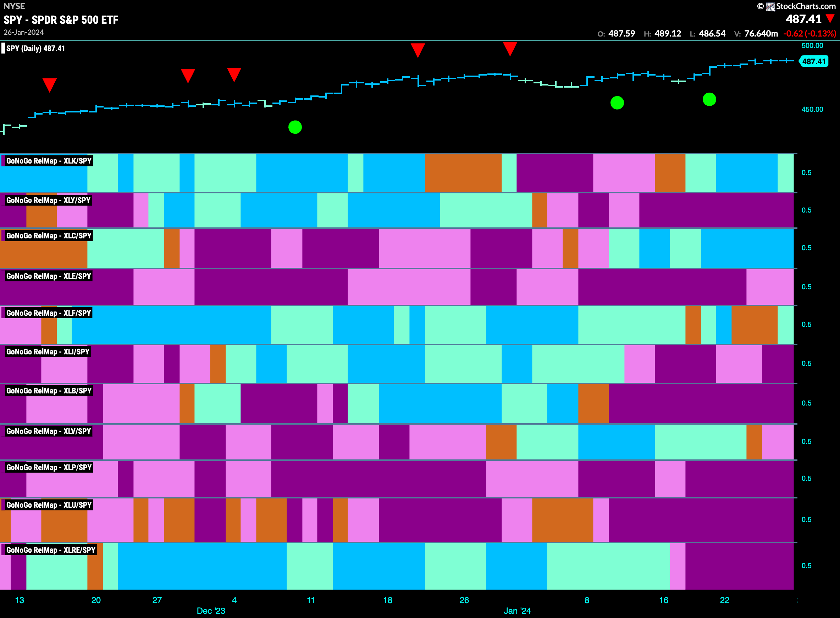Click the red triangle marker above December 4 bar
Screen dimensions: 840x618
pyautogui.click(x=234, y=75)
